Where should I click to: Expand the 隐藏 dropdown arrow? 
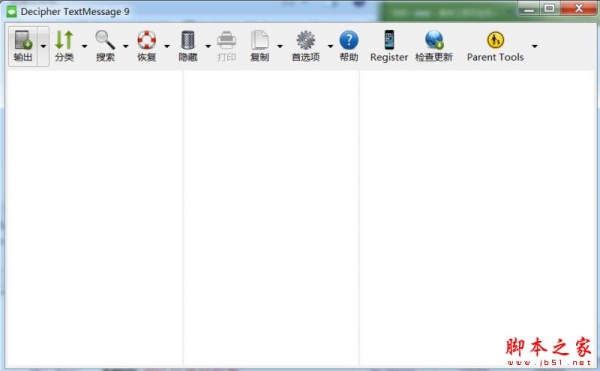pyautogui.click(x=208, y=46)
